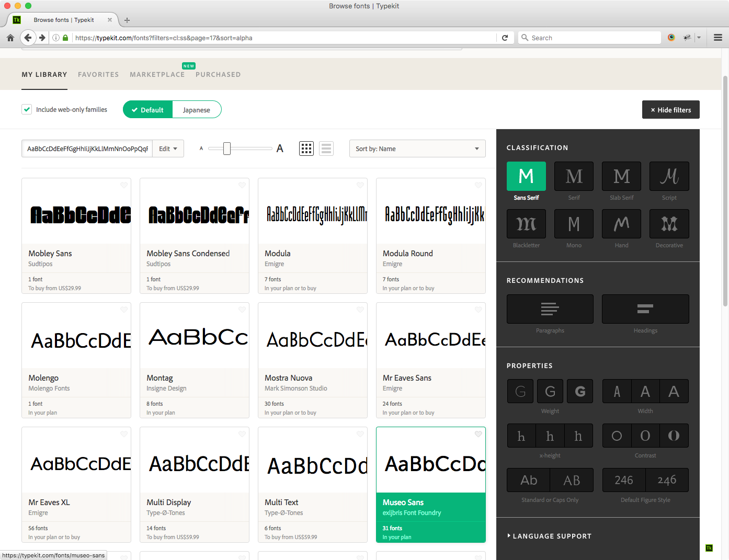
Task: Select the Slab Serif classification filter
Action: click(x=621, y=176)
